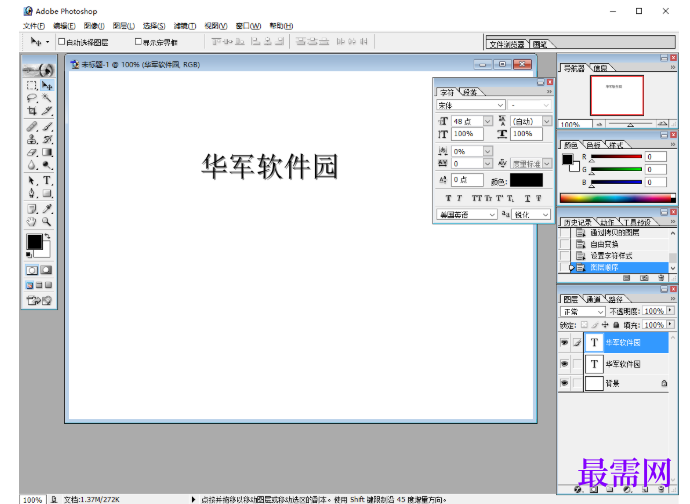690x504 pixels.
Task: Click the vertical scale input field
Action: [x=467, y=134]
